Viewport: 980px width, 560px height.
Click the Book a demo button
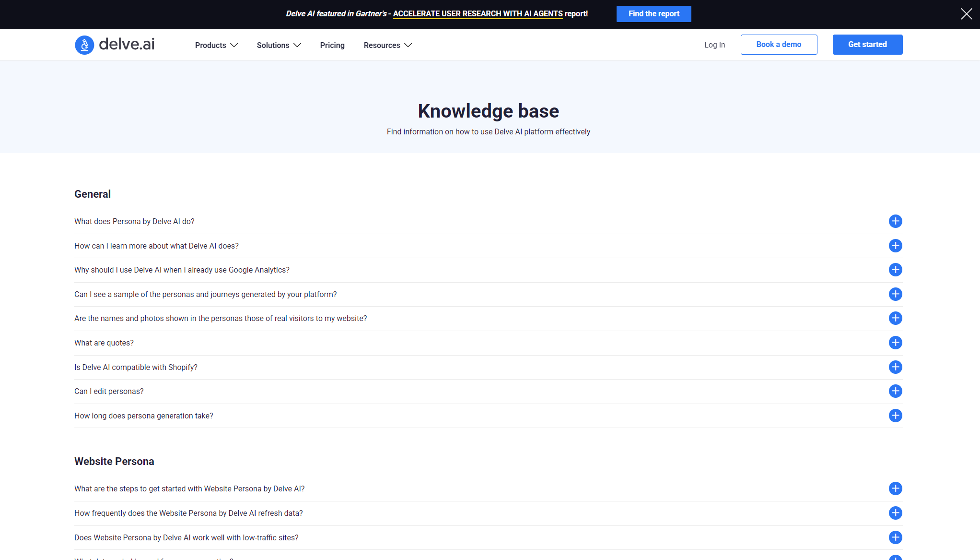pos(779,45)
